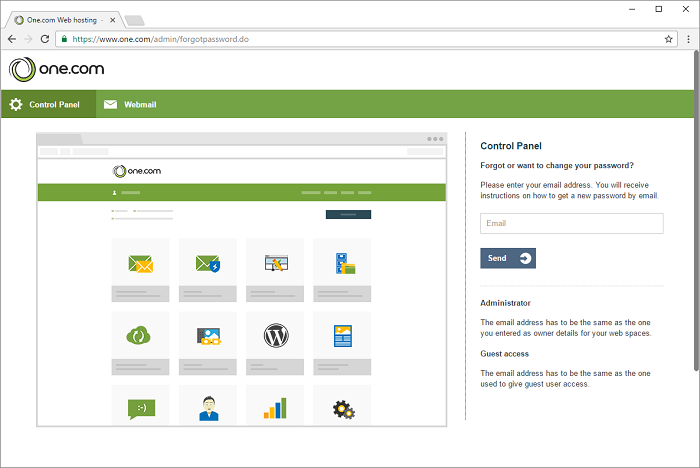
Task: Click the photo gallery icon
Action: tap(208, 336)
